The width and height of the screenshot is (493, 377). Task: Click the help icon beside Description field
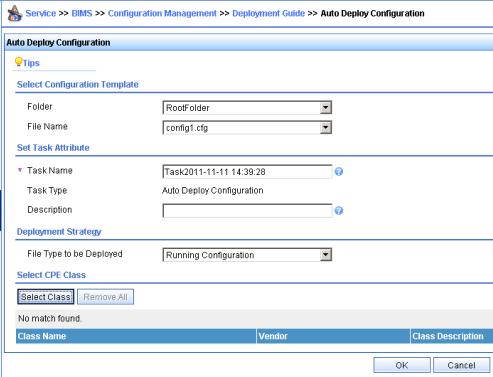[339, 211]
